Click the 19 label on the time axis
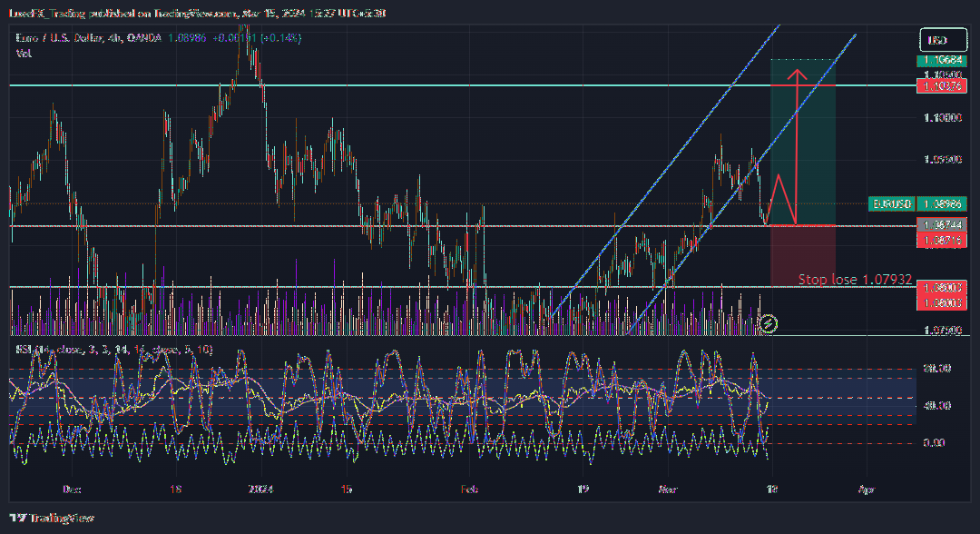Viewport: 980px width, 534px height. pos(583,489)
